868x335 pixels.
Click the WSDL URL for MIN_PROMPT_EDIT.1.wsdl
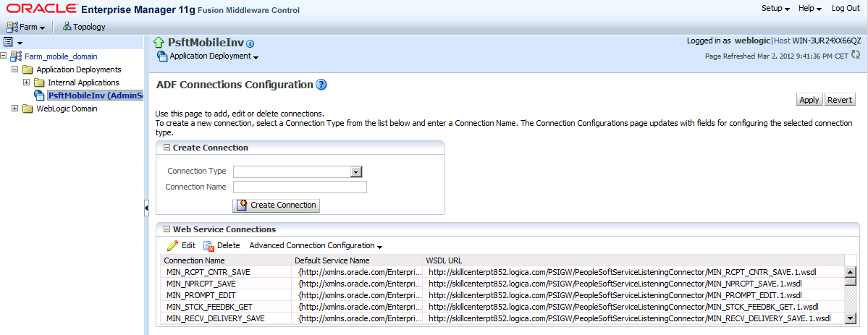coord(615,295)
